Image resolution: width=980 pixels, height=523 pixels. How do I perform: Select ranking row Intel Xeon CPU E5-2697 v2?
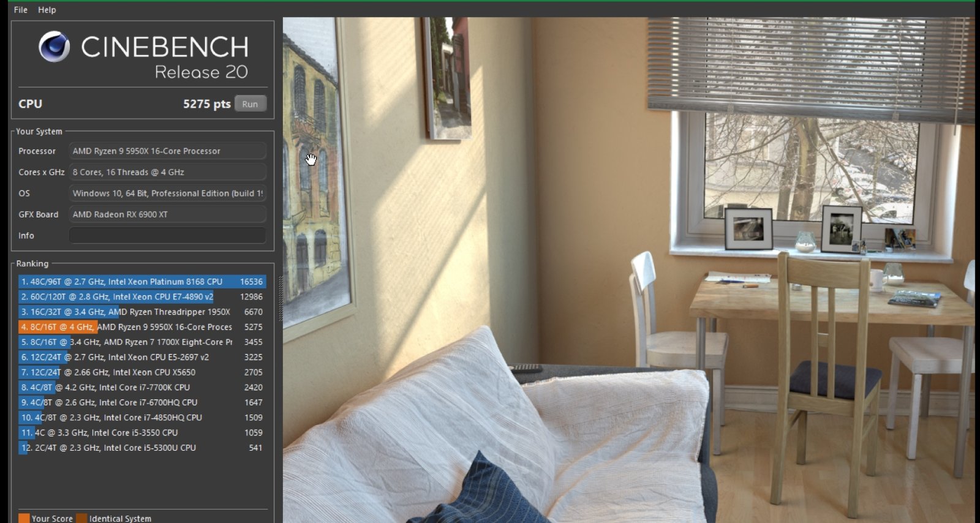tap(142, 357)
